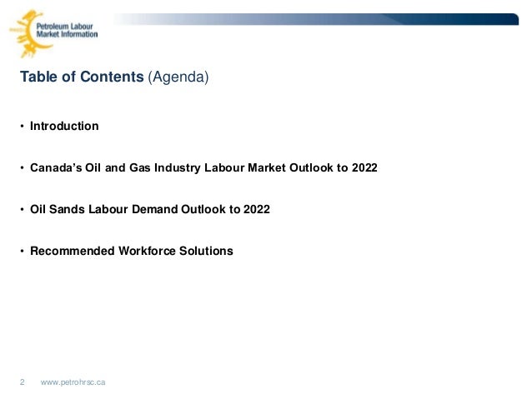Click the Petroleum Labour Market Information logo
The width and height of the screenshot is (532, 399).
pos(53,33)
